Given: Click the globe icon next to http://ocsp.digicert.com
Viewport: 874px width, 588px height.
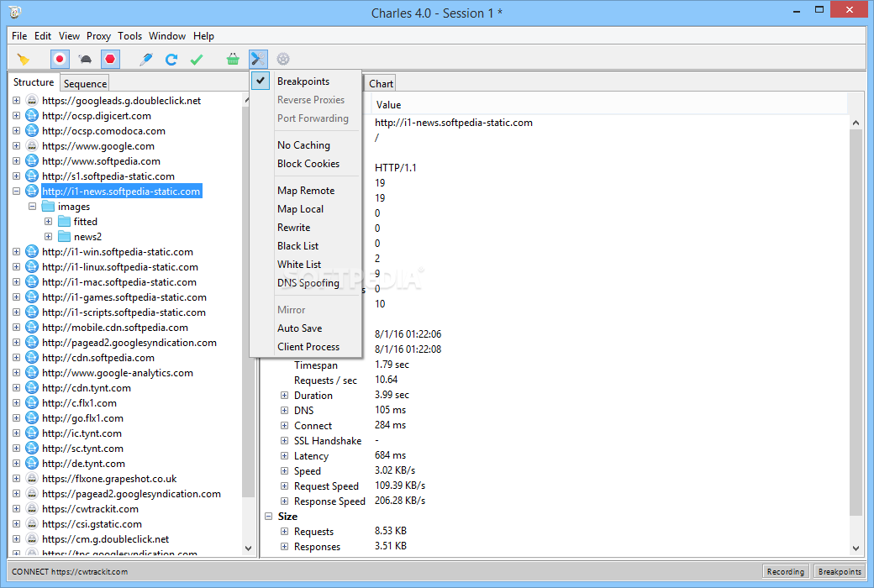Looking at the screenshot, I should point(32,115).
